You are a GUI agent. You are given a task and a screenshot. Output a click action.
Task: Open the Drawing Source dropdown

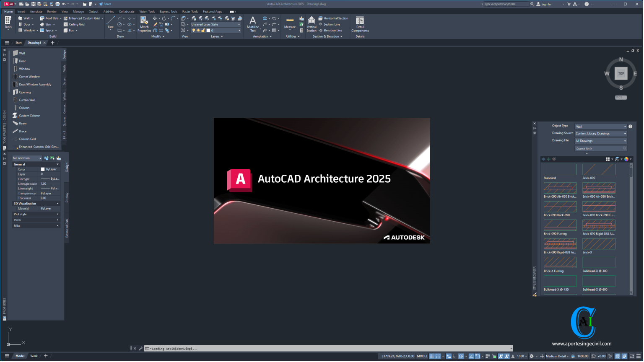click(x=625, y=133)
